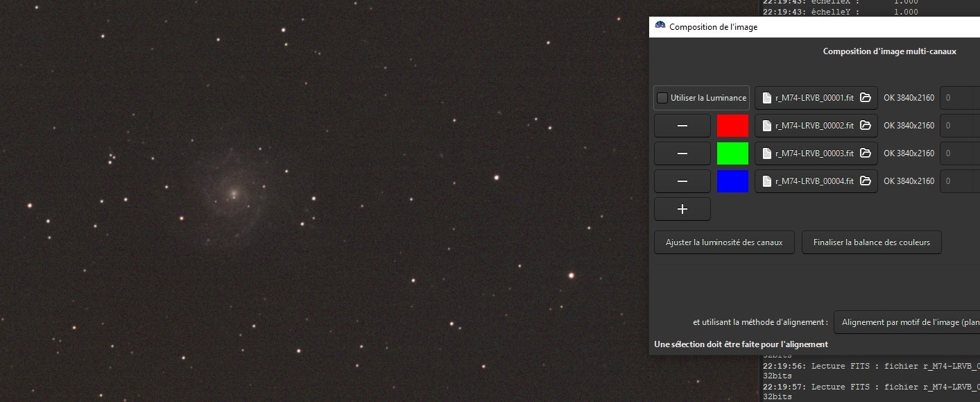Remove the green channel layer
Image resolution: width=980 pixels, height=402 pixels.
682,153
